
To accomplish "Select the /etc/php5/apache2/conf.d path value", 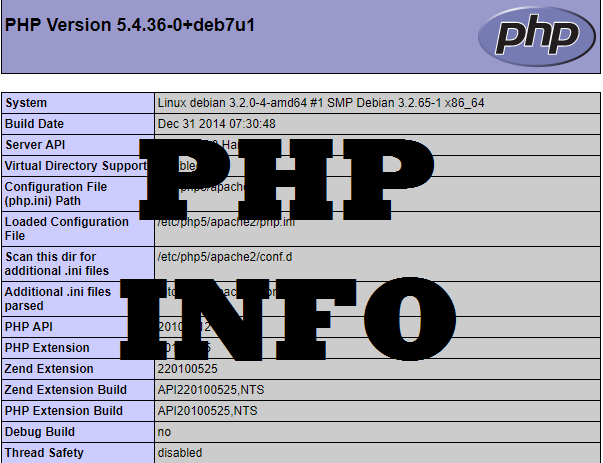I will [225, 257].
